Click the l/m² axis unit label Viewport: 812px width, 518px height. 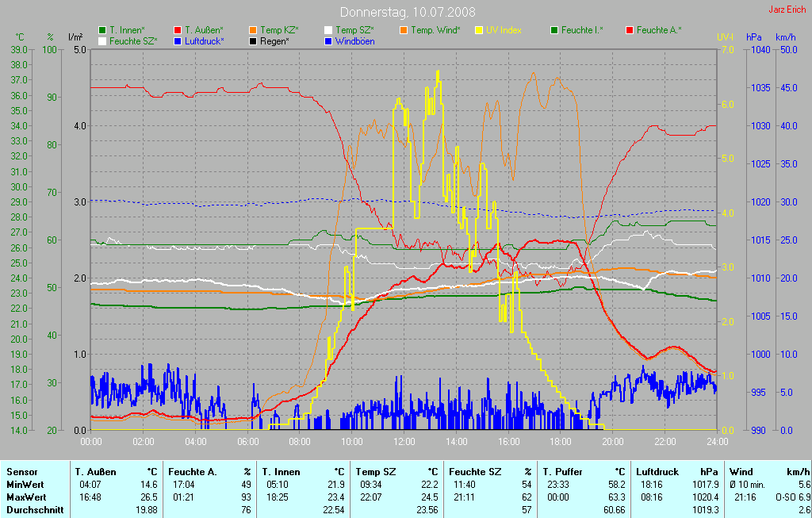click(75, 36)
